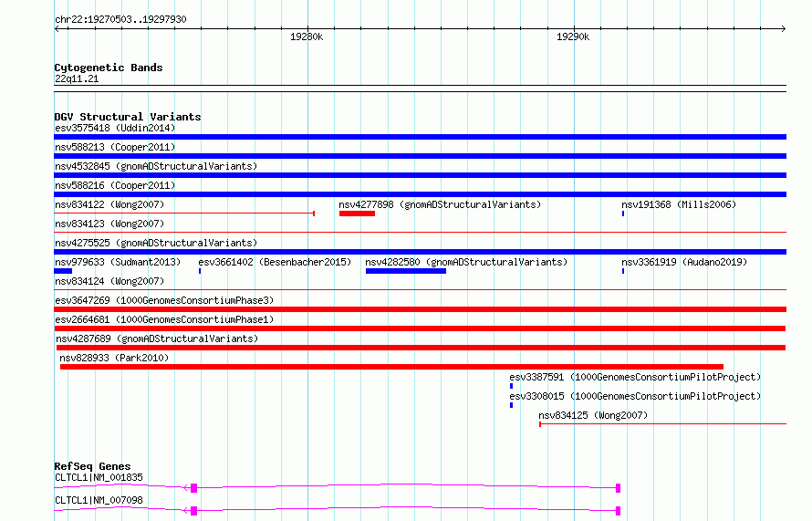The image size is (812, 521).
Task: Open the nsv3361919 (Audano2019) label
Action: (684, 262)
